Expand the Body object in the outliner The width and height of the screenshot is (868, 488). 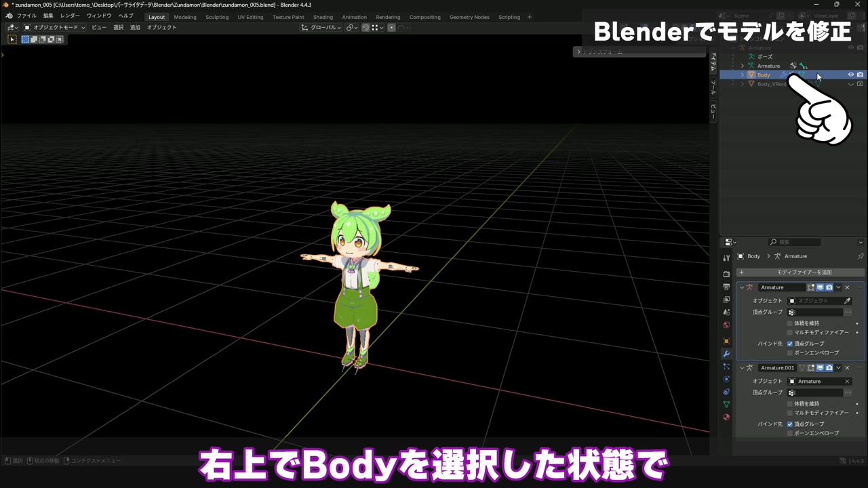[x=743, y=75]
